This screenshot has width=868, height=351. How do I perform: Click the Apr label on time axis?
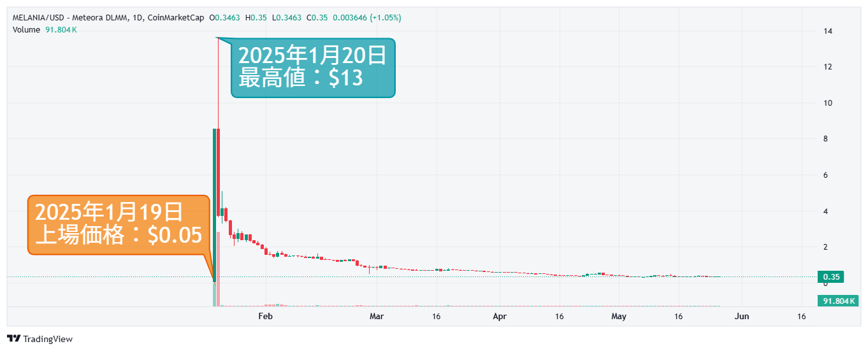click(500, 316)
